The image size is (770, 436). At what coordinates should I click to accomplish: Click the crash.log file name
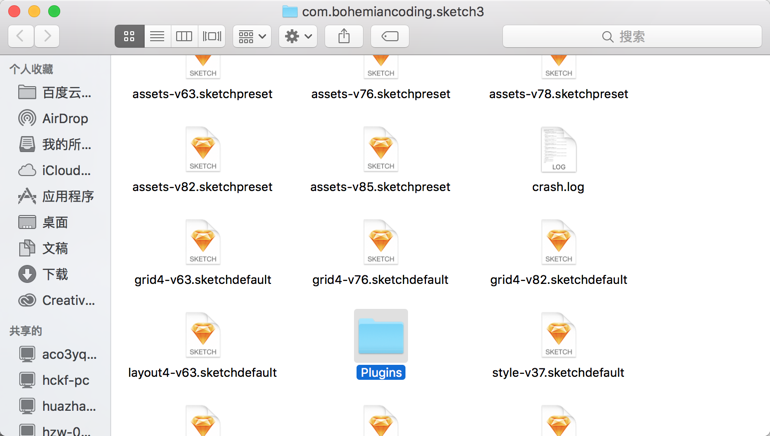point(558,187)
